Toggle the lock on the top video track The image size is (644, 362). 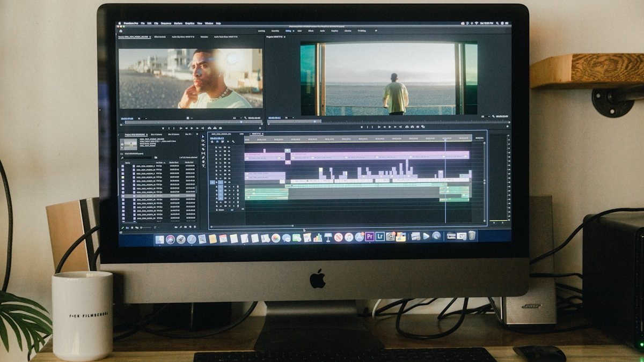(216, 147)
